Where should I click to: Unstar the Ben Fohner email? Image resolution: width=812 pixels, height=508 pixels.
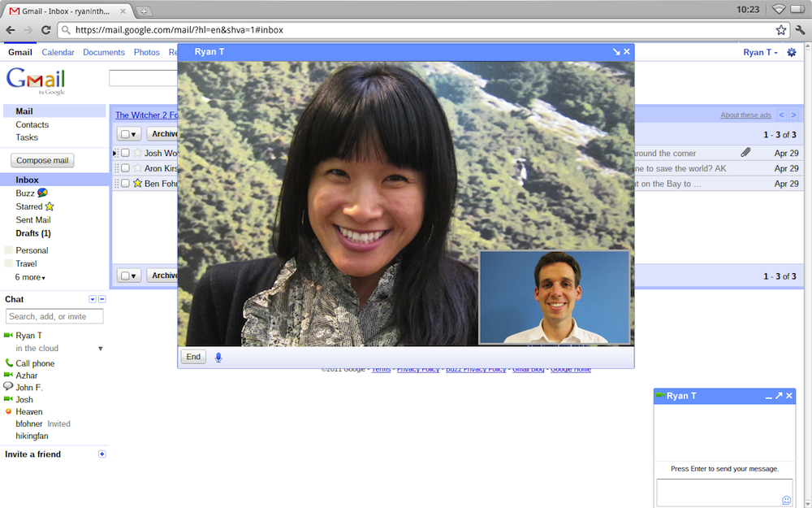coord(137,184)
